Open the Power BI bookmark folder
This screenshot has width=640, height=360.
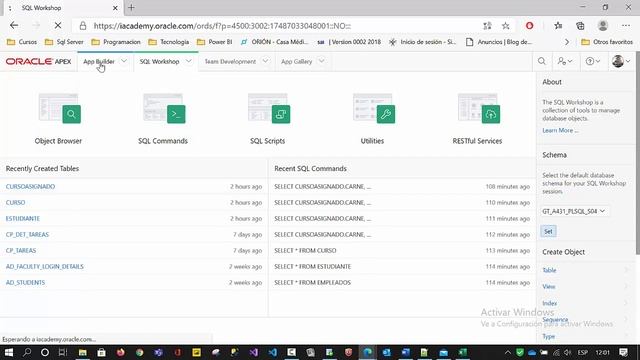click(x=215, y=42)
